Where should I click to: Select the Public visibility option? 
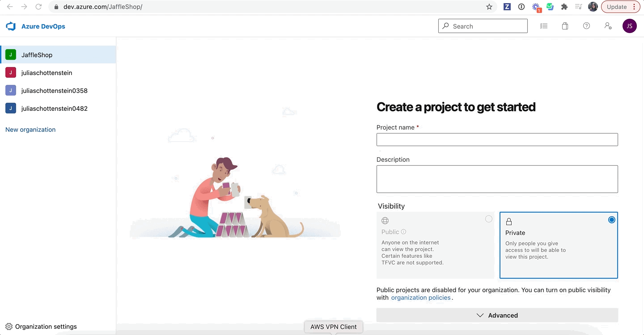488,219
